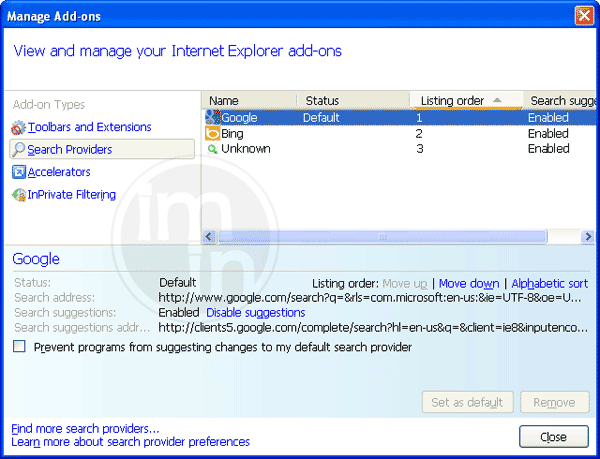Click the Alphabetic sort link

549,283
